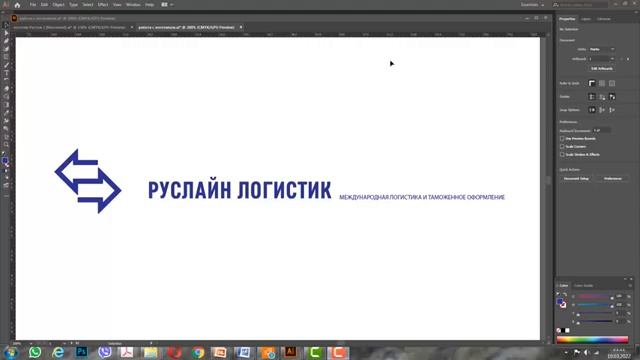This screenshot has width=640, height=360.
Task: Click the Edit Artboards button
Action: coord(602,69)
